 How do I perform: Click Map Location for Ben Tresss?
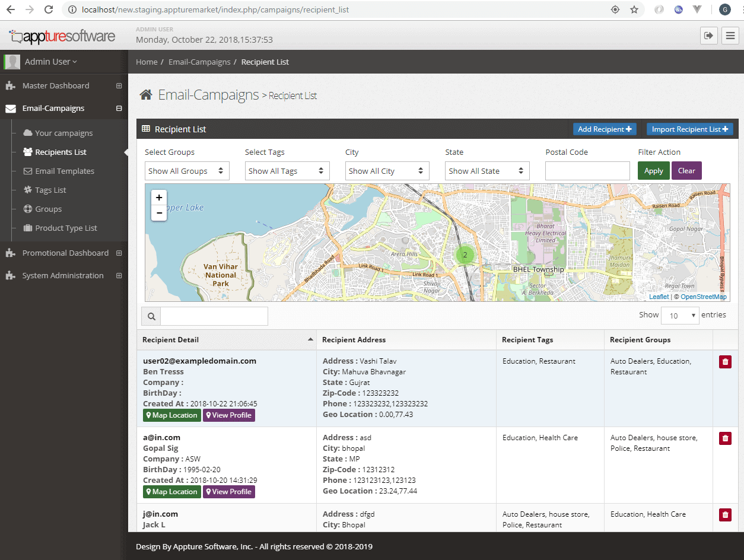click(x=172, y=415)
